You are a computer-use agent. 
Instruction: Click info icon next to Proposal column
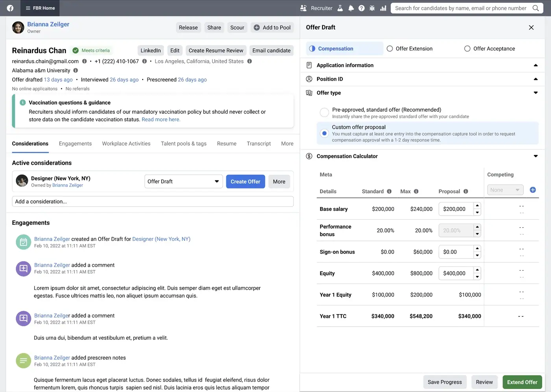tap(466, 192)
